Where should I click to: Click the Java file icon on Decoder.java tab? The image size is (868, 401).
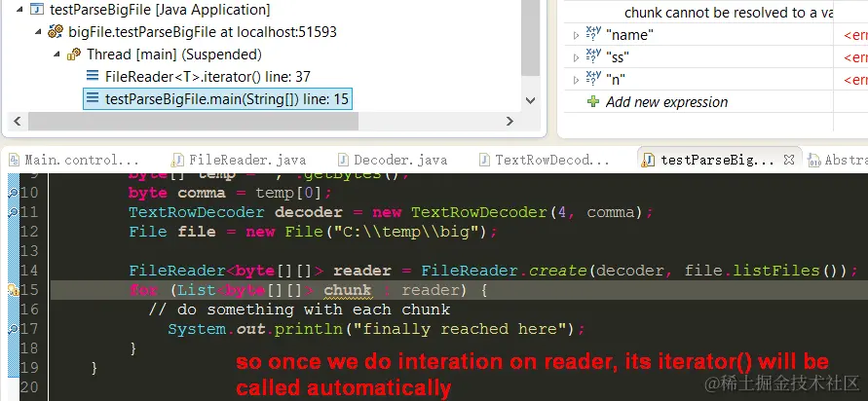coord(343,161)
